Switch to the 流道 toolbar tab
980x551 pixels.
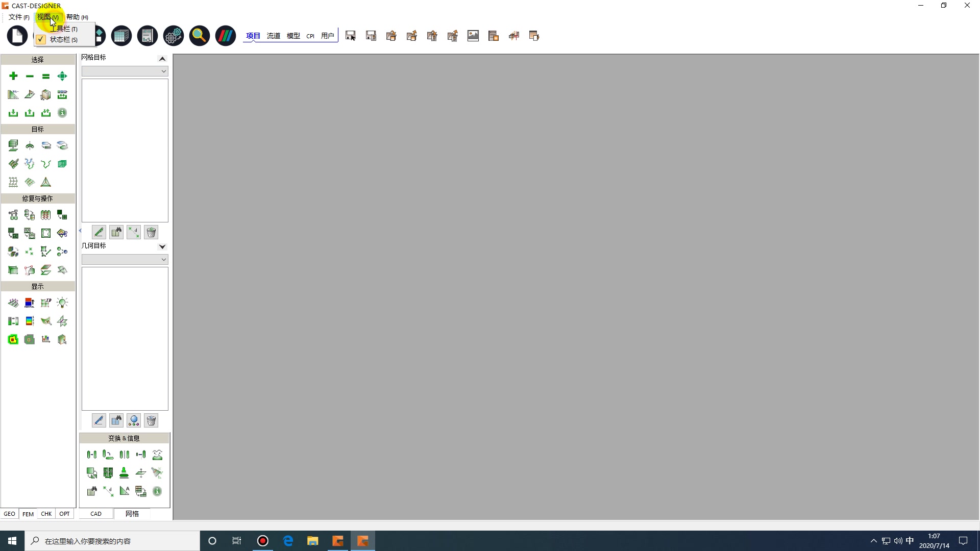[274, 36]
